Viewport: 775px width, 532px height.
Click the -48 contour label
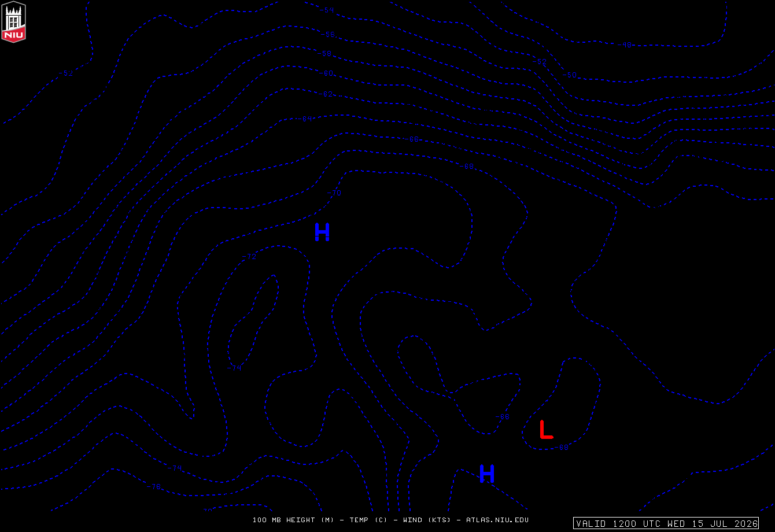point(625,45)
